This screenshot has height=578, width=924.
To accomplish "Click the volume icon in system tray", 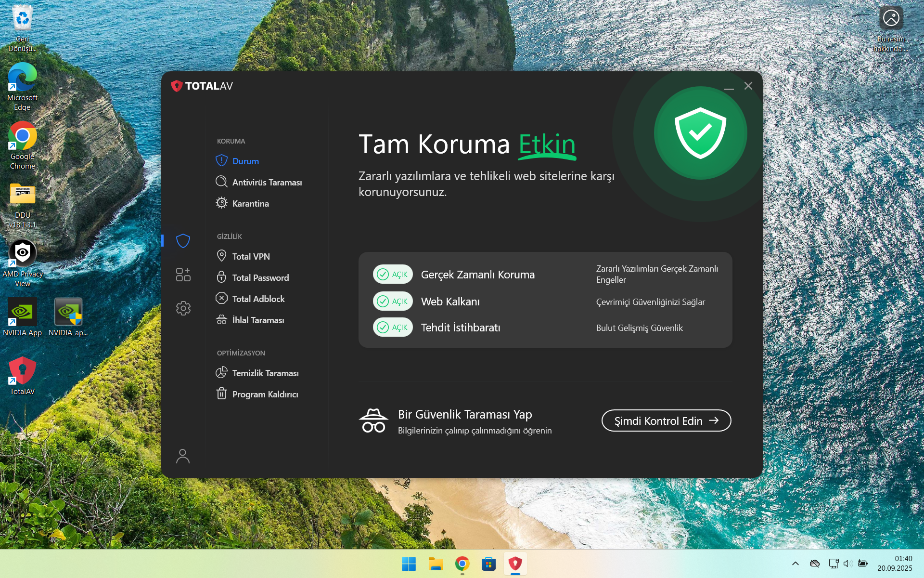I will pos(848,564).
